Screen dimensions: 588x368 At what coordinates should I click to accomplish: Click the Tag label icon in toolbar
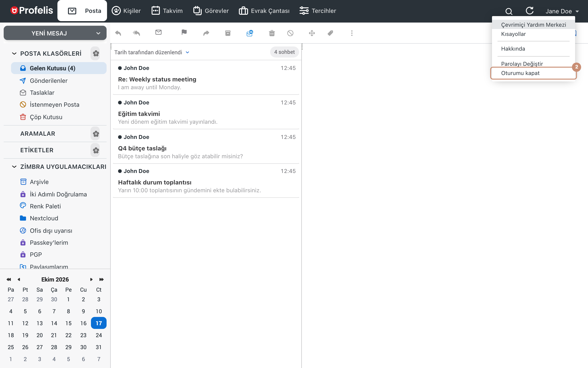[331, 33]
